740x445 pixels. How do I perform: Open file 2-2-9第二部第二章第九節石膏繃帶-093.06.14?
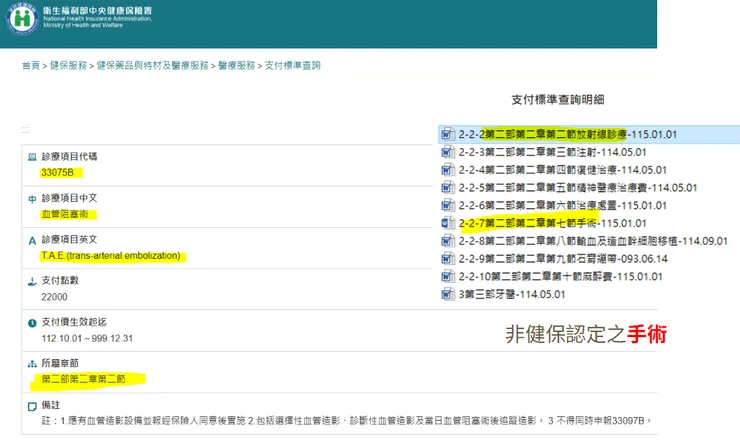[x=563, y=259]
